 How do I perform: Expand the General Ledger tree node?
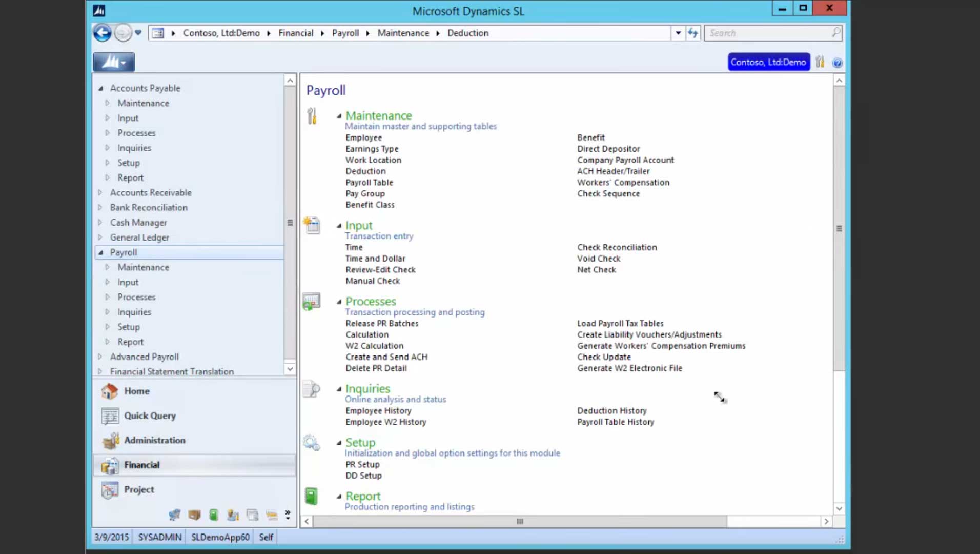100,238
